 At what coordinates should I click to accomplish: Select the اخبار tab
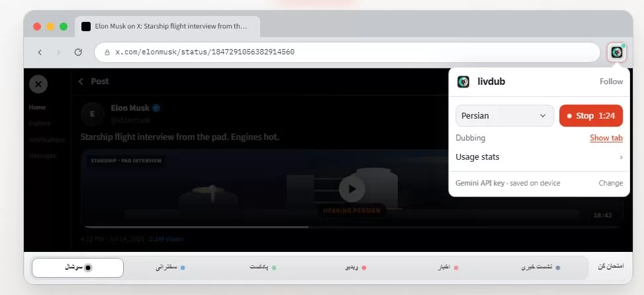[x=447, y=267]
